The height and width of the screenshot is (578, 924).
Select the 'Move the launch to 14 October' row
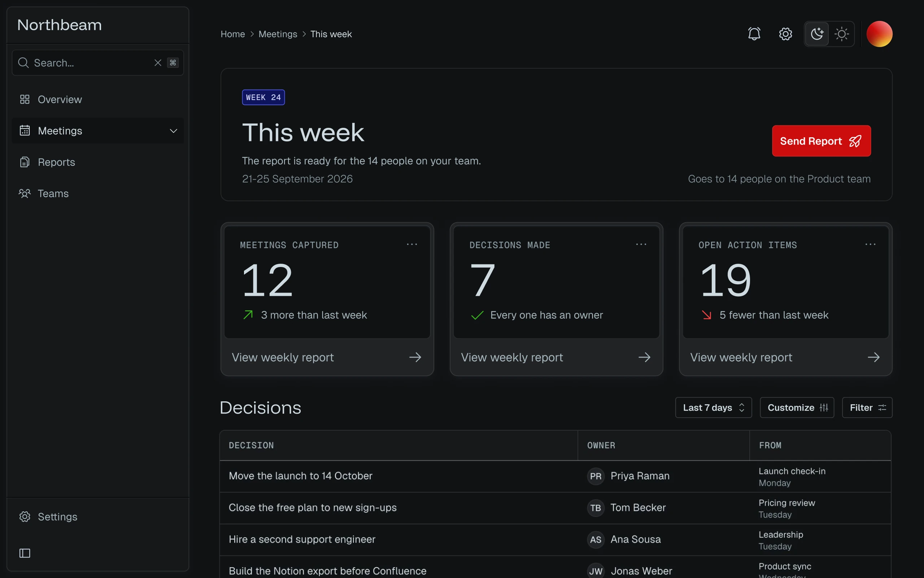point(555,476)
